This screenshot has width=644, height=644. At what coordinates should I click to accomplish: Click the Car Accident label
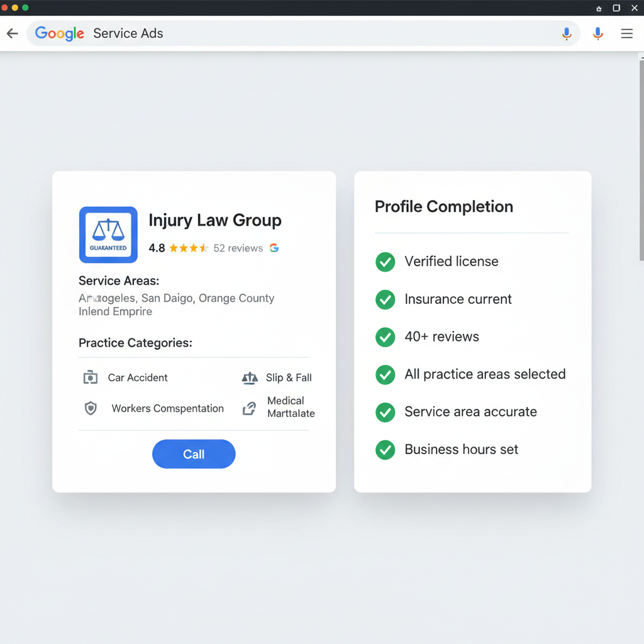coord(138,377)
